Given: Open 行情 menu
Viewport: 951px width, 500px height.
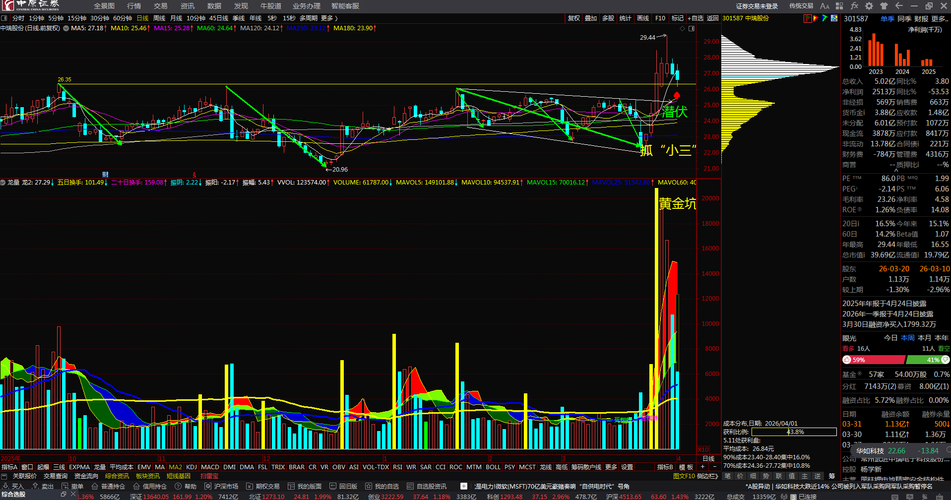Looking at the screenshot, I should click(134, 5).
